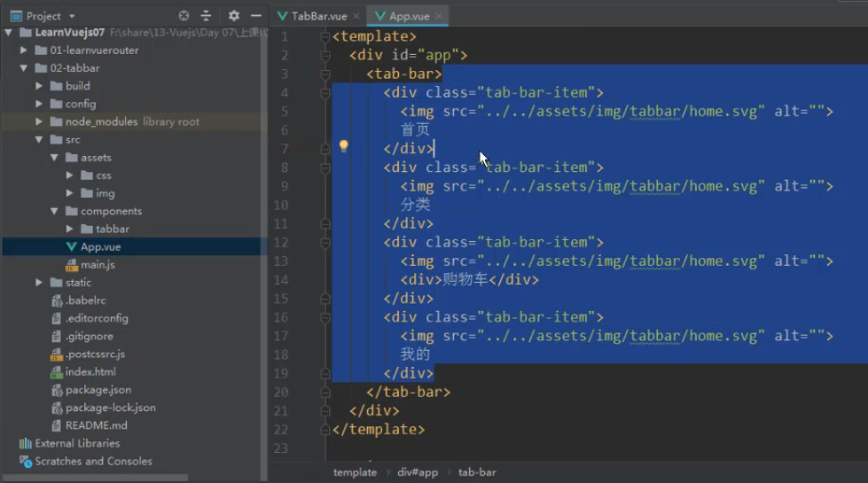Click the text 购物车 on line 14
This screenshot has height=483, width=868.
[465, 280]
